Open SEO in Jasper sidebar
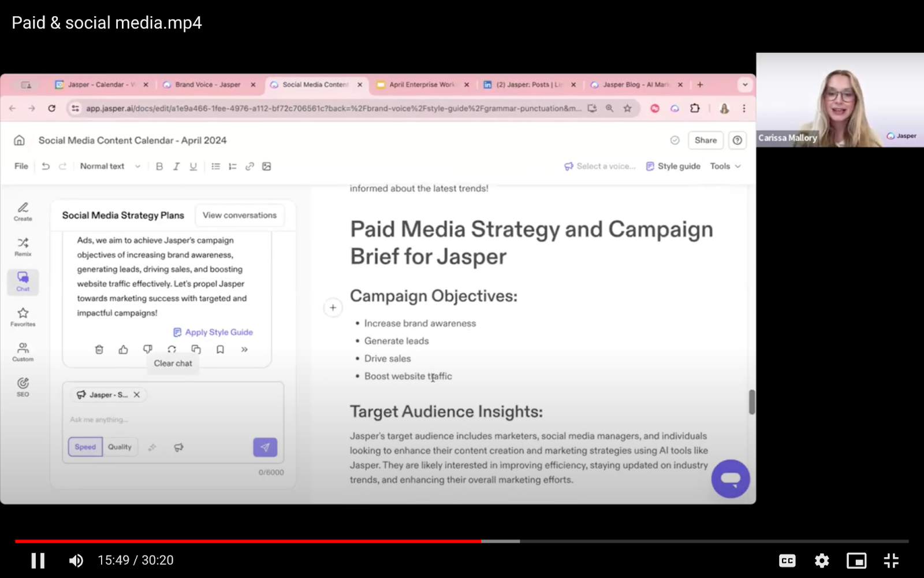Screen dimensions: 924x578 [x=23, y=387]
